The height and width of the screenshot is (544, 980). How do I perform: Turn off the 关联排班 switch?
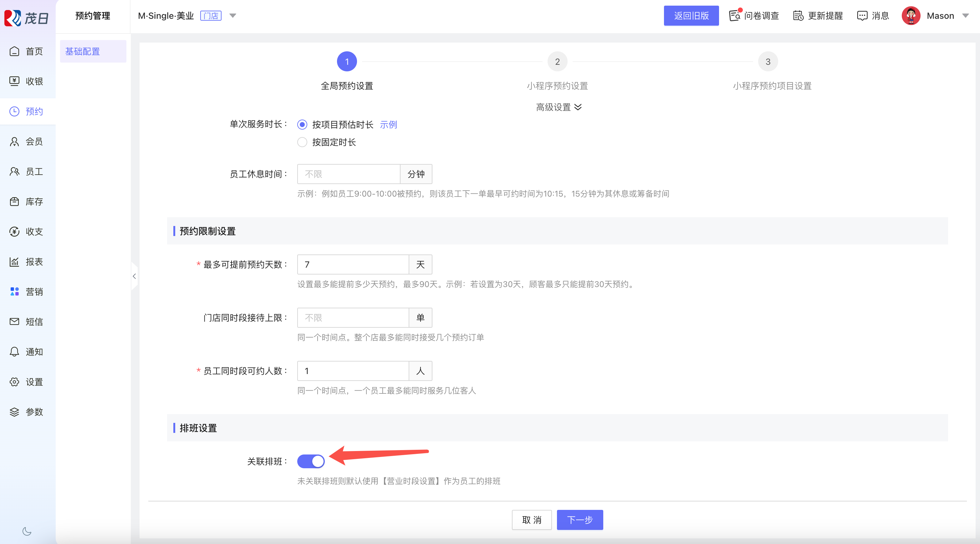pos(311,461)
